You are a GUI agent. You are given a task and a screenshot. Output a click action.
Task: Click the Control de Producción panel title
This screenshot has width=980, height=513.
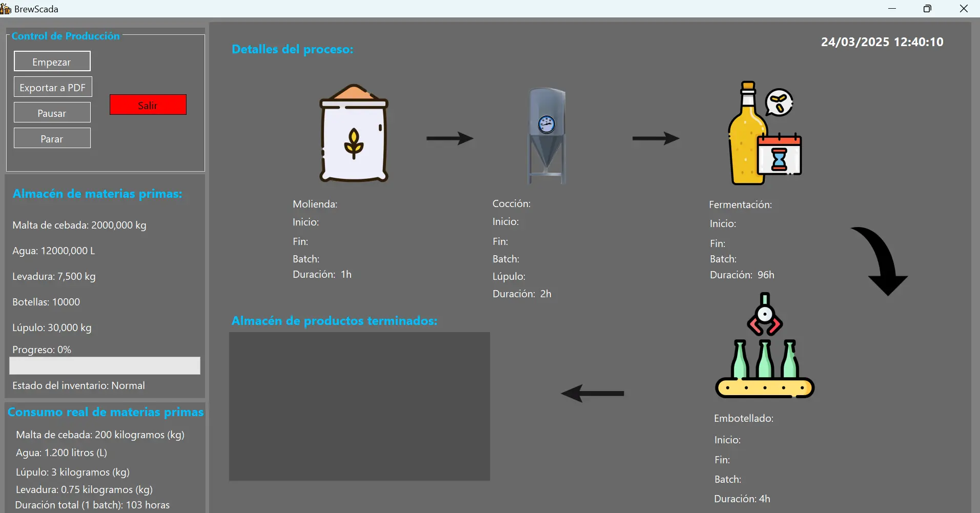click(x=66, y=35)
